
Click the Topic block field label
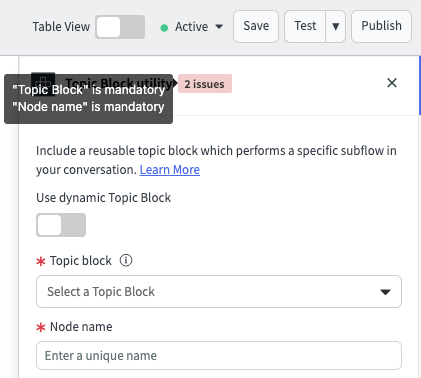pyautogui.click(x=81, y=261)
